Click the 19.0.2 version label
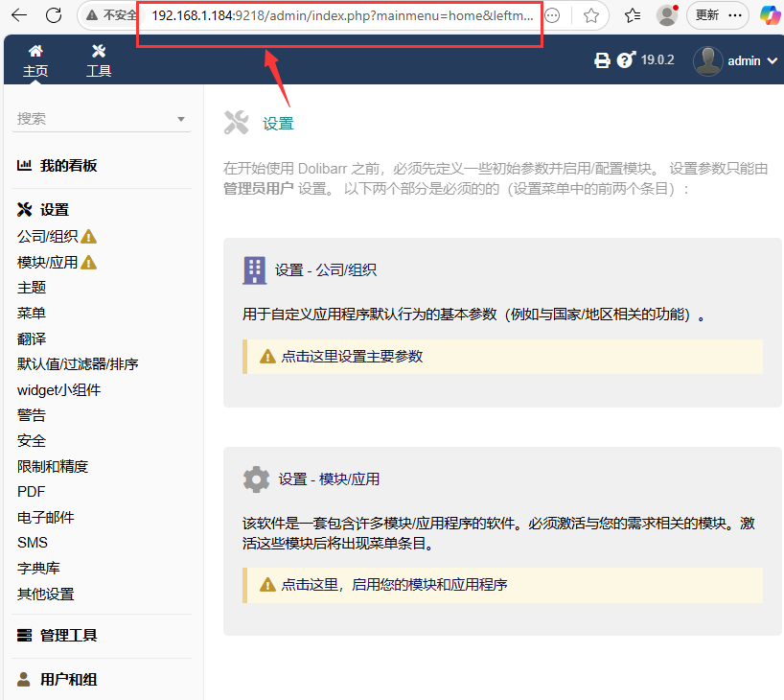This screenshot has height=700, width=784. pos(657,60)
